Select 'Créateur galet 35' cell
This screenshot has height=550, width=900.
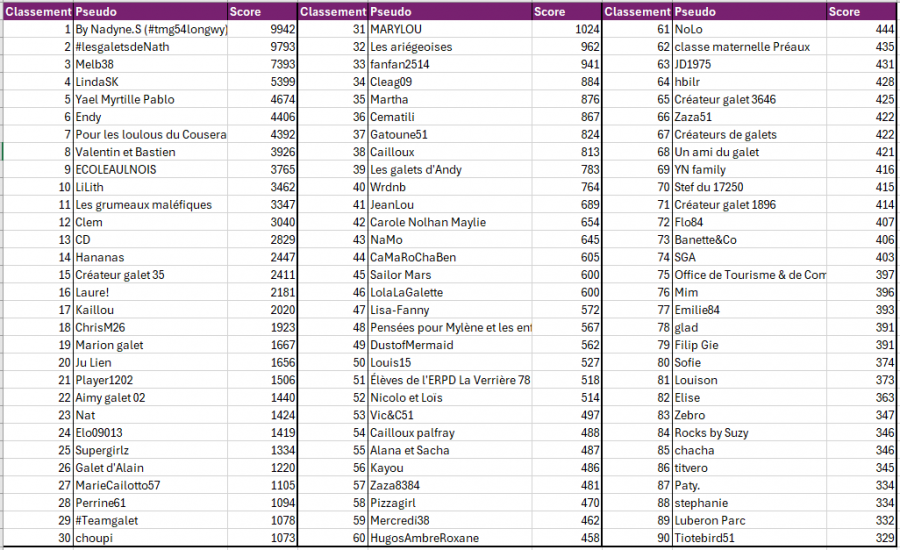(x=150, y=275)
